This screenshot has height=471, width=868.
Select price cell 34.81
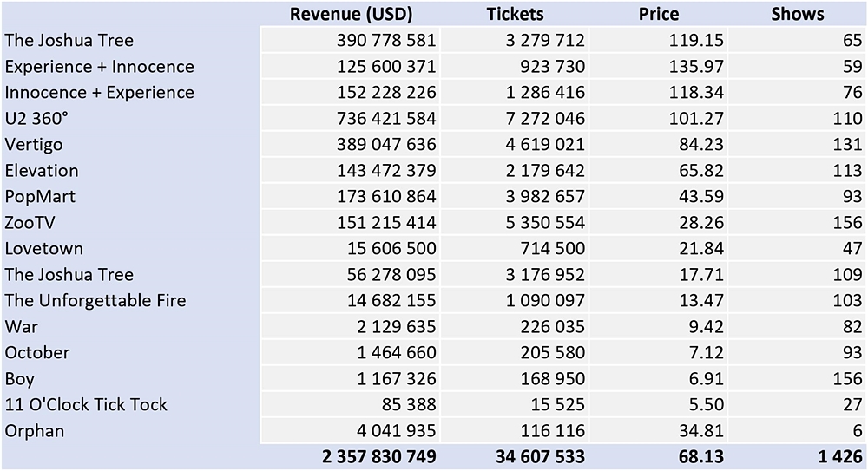[658, 430]
